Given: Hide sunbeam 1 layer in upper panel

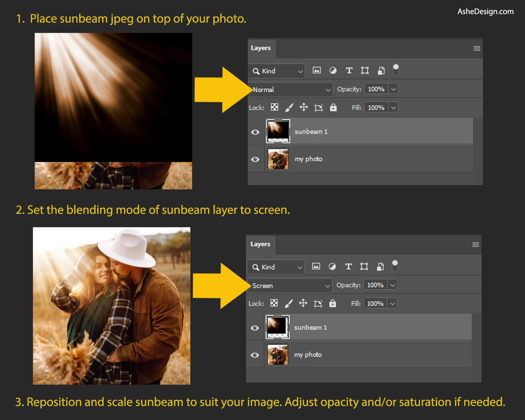Looking at the screenshot, I should [255, 132].
